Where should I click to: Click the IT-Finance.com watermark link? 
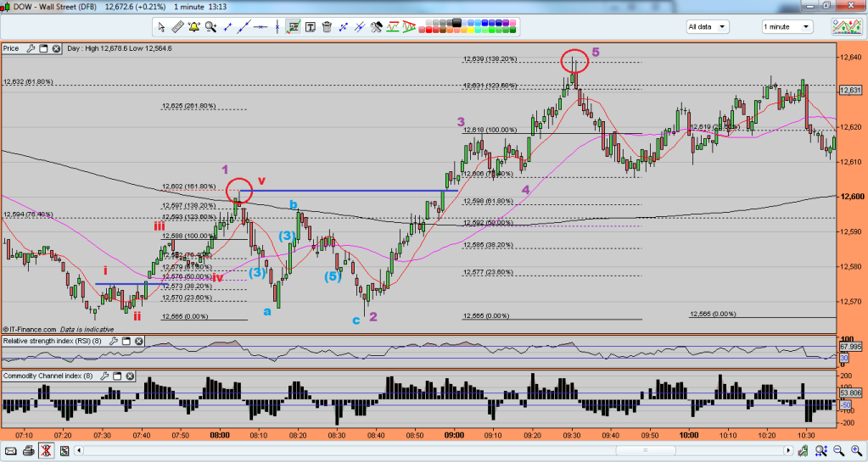pos(30,329)
